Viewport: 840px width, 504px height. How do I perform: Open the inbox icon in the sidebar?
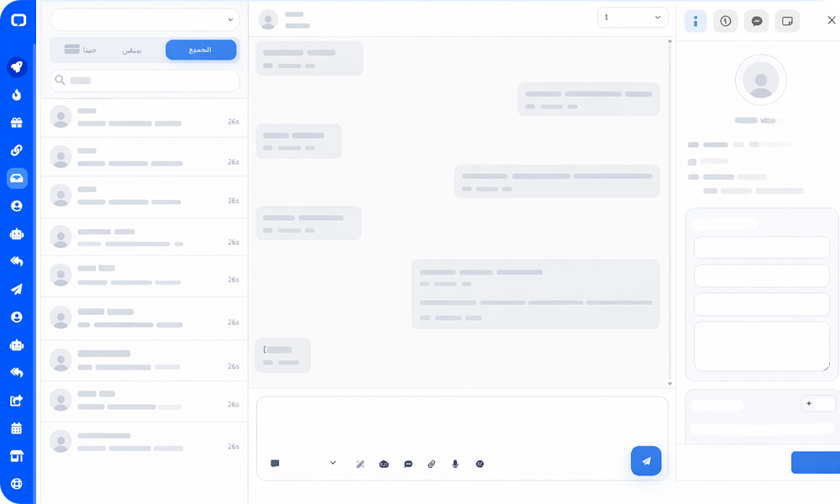17,178
